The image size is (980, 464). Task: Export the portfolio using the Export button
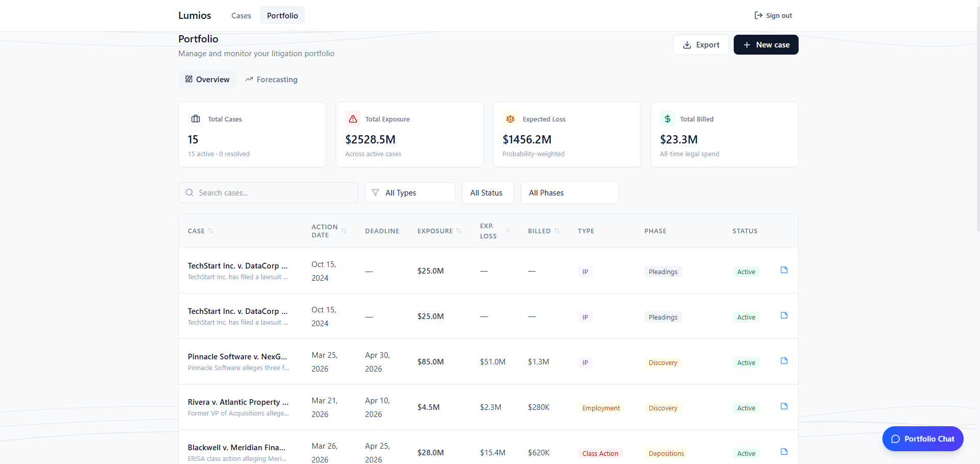(x=701, y=44)
